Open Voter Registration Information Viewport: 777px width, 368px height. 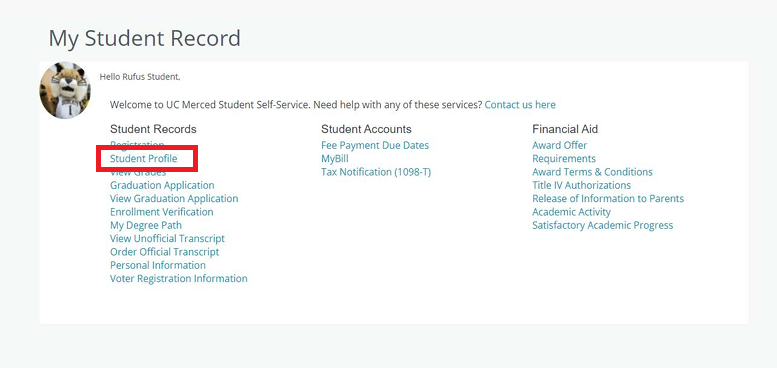pyautogui.click(x=179, y=279)
